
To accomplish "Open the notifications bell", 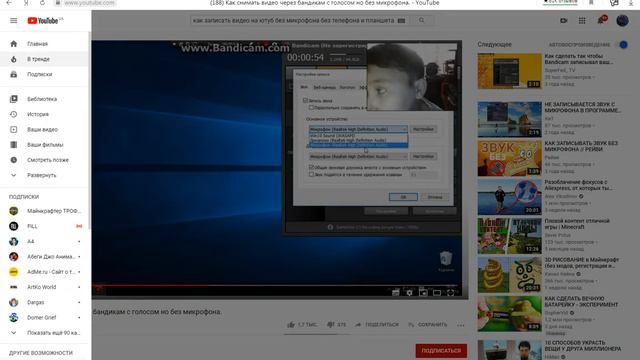I will (601, 20).
